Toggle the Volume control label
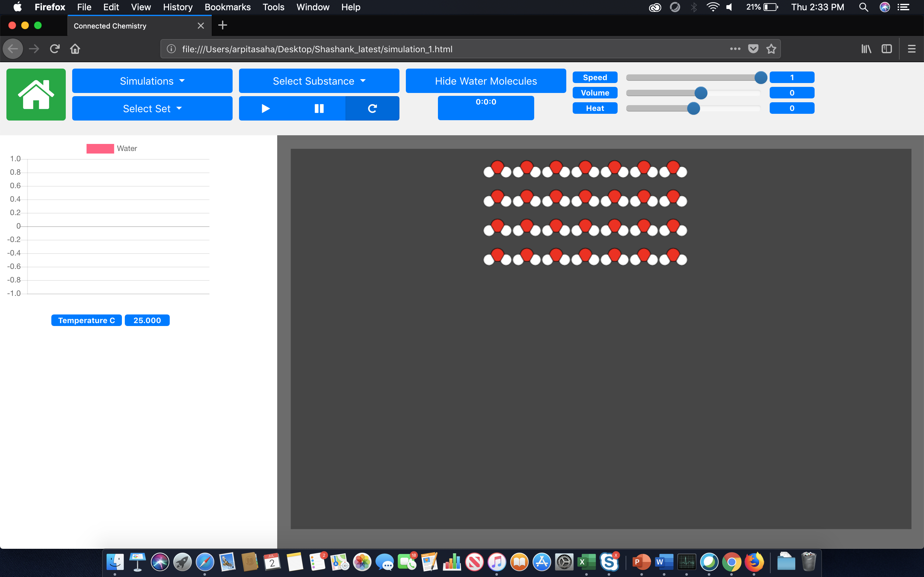924x577 pixels. point(595,92)
